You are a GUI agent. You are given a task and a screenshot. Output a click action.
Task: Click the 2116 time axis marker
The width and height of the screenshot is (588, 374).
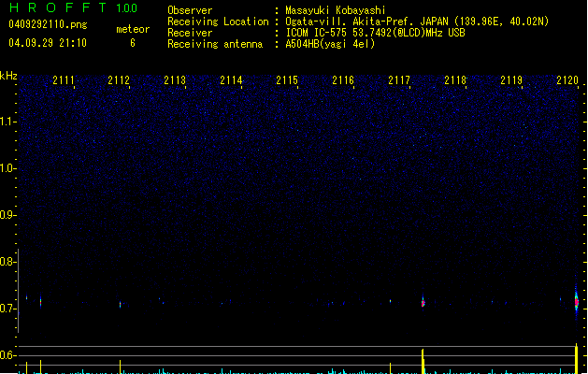tap(343, 80)
